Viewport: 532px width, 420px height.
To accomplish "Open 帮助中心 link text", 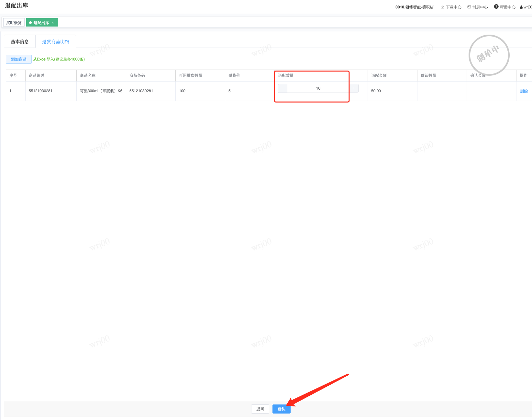I will [x=508, y=7].
